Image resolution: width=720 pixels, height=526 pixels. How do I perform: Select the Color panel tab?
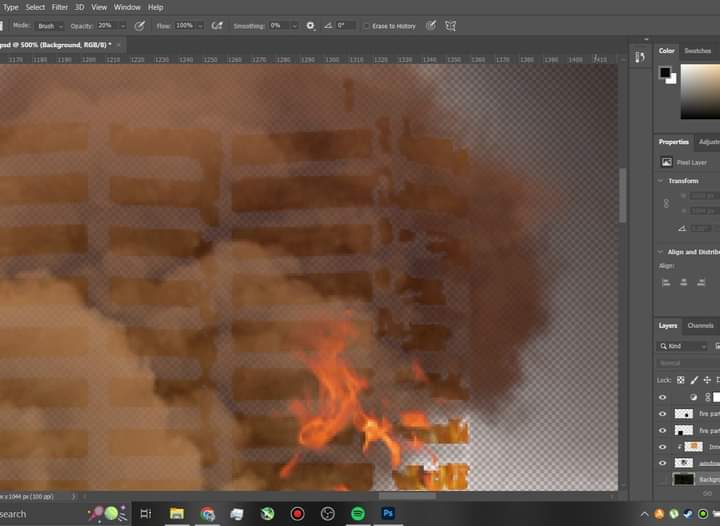tap(667, 51)
